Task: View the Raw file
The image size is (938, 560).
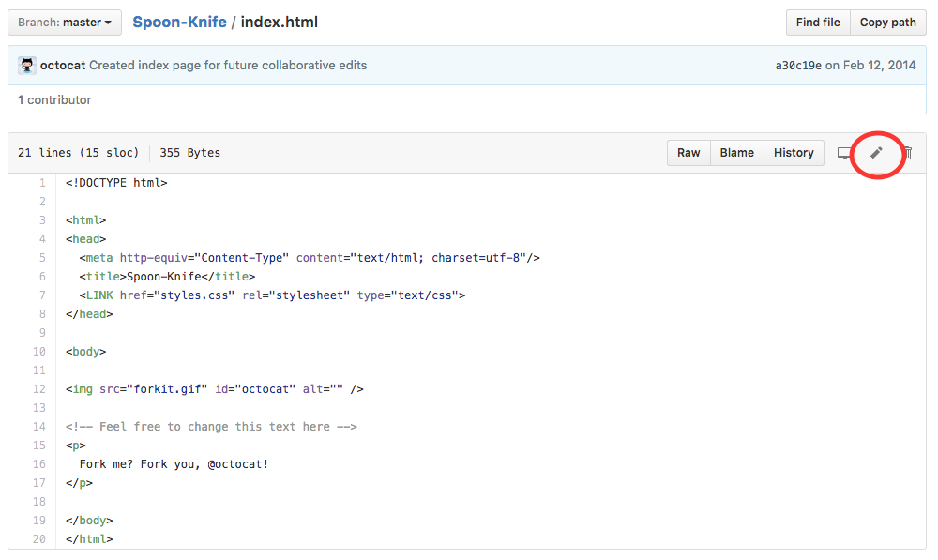Action: coord(688,153)
